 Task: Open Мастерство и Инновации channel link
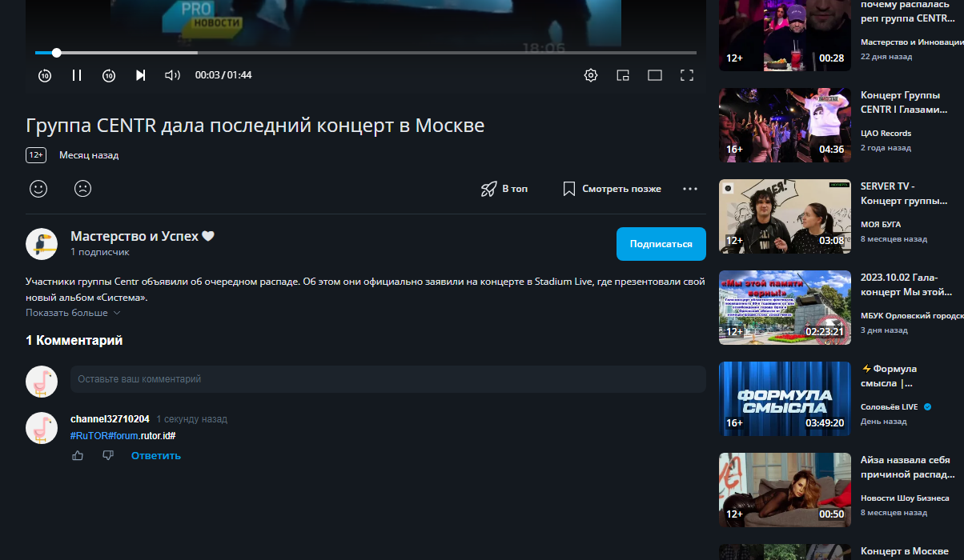912,42
